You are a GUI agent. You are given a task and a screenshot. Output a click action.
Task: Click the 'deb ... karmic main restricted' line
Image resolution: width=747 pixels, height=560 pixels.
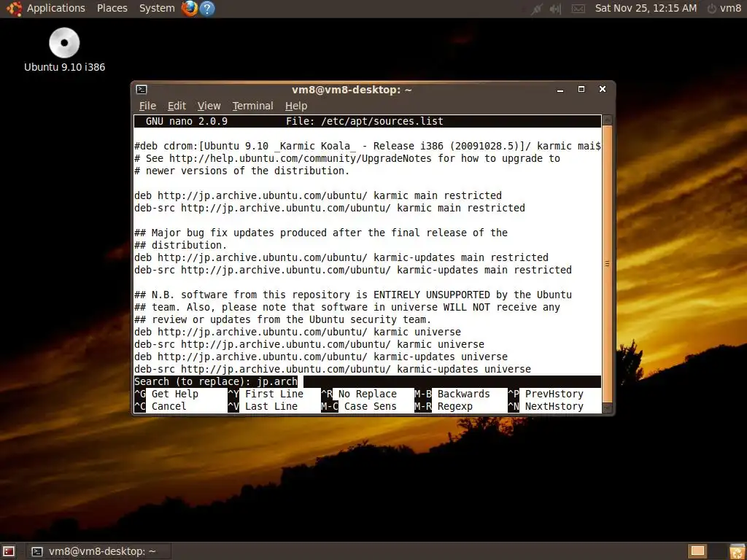click(318, 195)
